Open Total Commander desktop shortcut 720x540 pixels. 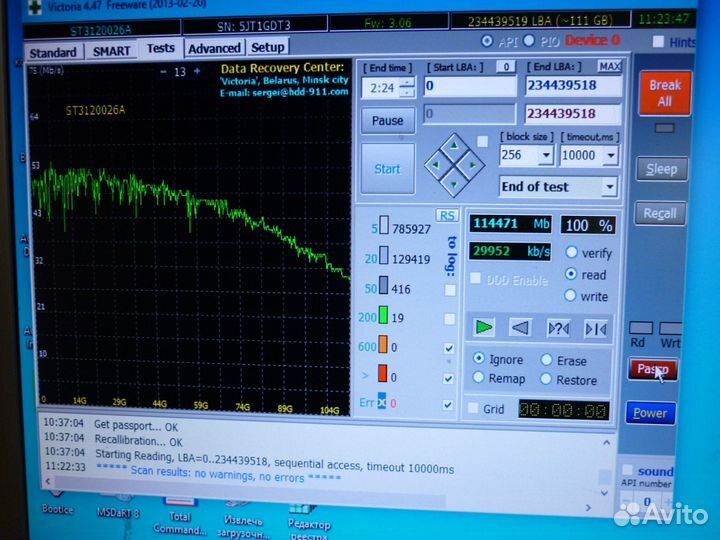(x=180, y=516)
